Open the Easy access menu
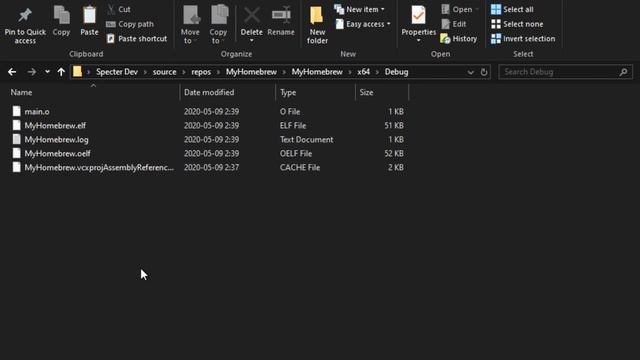Image resolution: width=640 pixels, height=360 pixels. pyautogui.click(x=362, y=24)
